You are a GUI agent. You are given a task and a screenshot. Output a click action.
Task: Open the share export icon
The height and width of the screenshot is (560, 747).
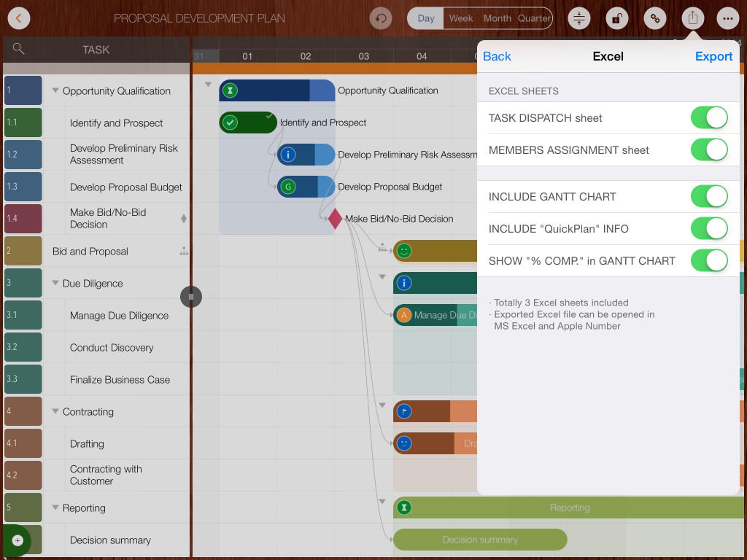pyautogui.click(x=692, y=18)
